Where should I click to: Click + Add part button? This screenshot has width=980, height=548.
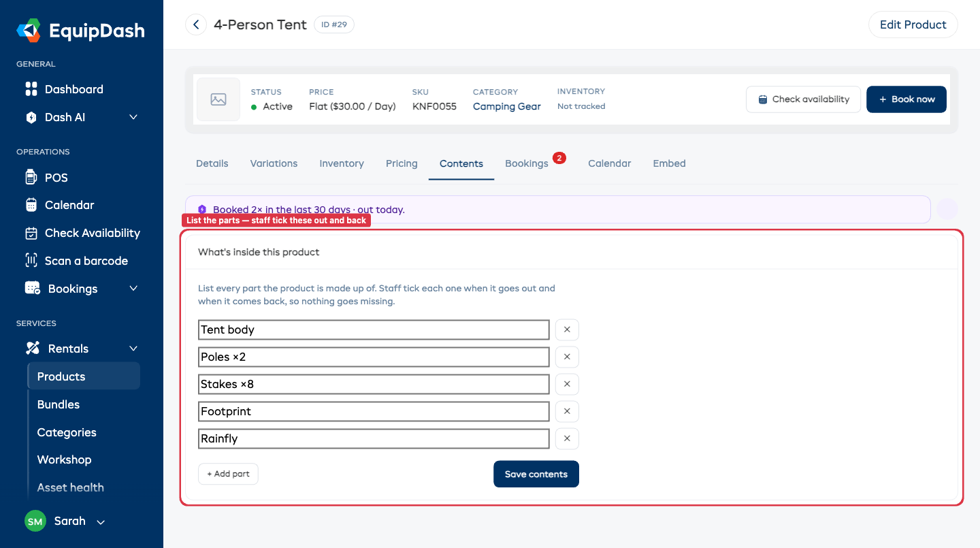click(228, 474)
